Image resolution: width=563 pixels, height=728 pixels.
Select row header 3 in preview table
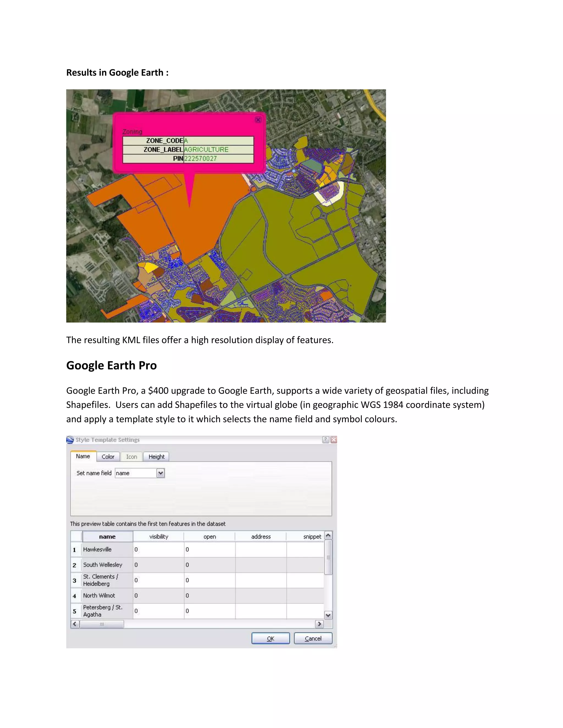pos(76,580)
